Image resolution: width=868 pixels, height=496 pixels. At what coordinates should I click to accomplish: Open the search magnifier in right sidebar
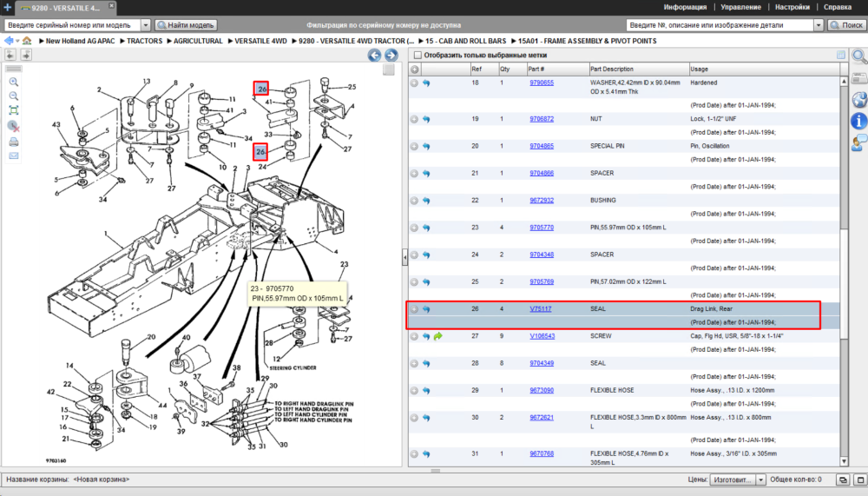point(859,56)
